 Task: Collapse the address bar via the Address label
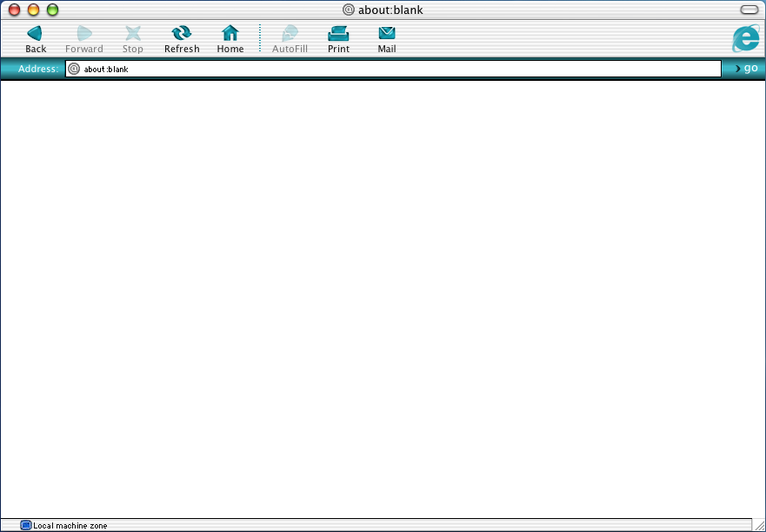click(38, 69)
